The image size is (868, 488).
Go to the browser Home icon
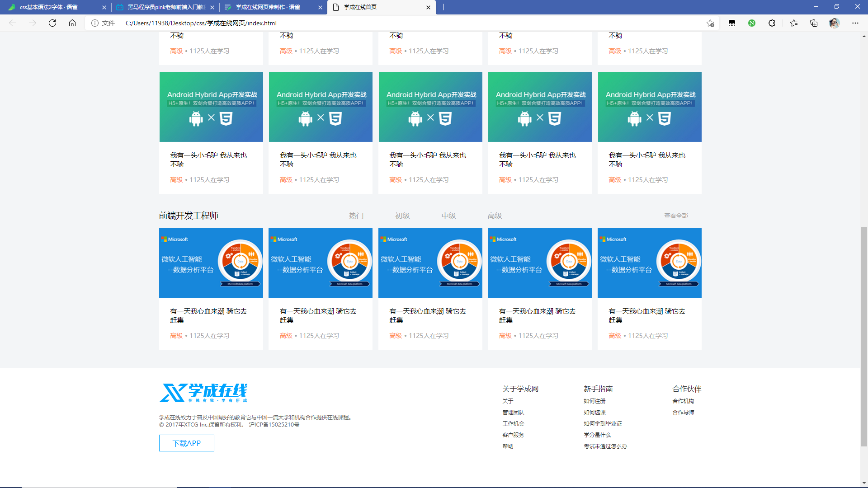tap(72, 23)
